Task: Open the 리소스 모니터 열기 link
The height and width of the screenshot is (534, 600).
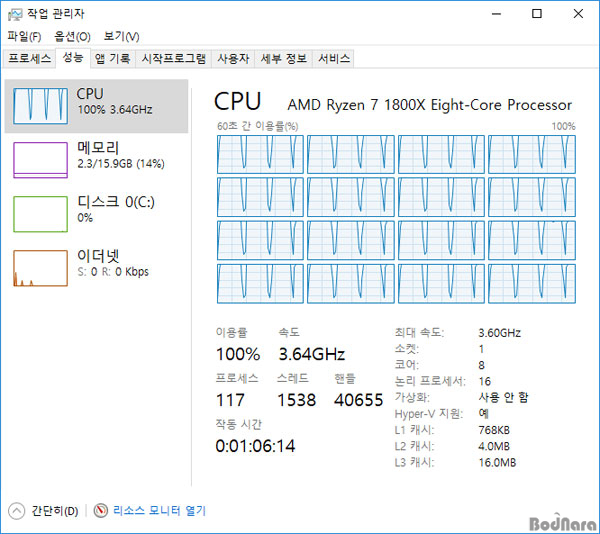Action: tap(159, 511)
